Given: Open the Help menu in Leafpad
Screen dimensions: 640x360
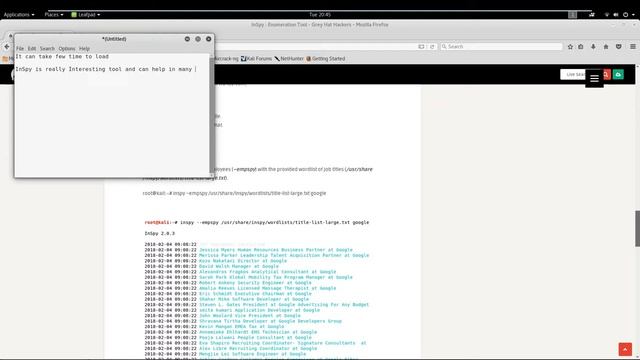Looking at the screenshot, I should click(84, 49).
